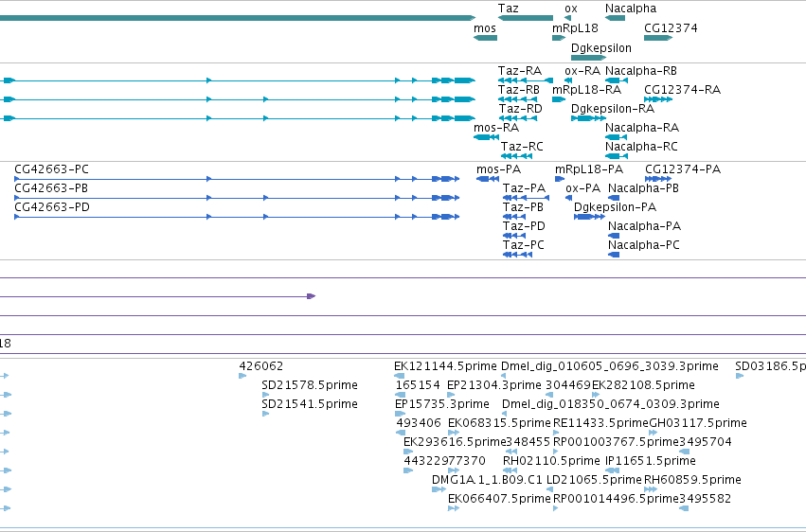The width and height of the screenshot is (806, 532).
Task: Click the Taz-PB CDS label
Action: click(523, 207)
